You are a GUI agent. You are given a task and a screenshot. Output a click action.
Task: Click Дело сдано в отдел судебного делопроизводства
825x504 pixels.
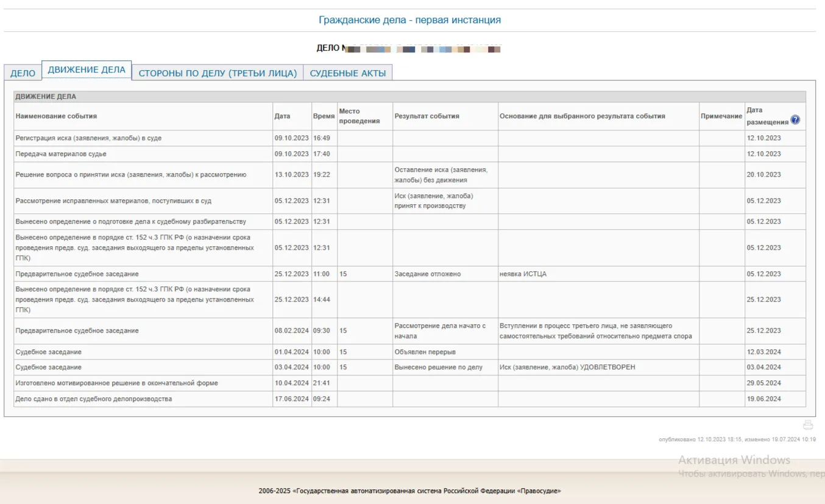pyautogui.click(x=94, y=399)
